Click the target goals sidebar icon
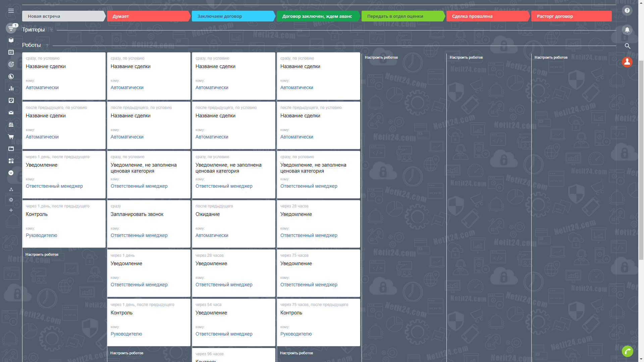Image resolution: width=644 pixels, height=362 pixels. [x=11, y=64]
